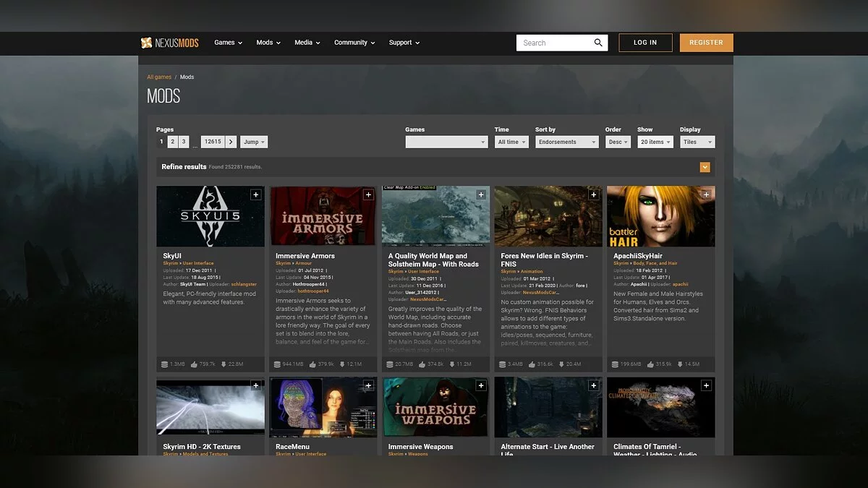Open the Order Desc dropdown
The height and width of the screenshot is (488, 868).
click(618, 142)
